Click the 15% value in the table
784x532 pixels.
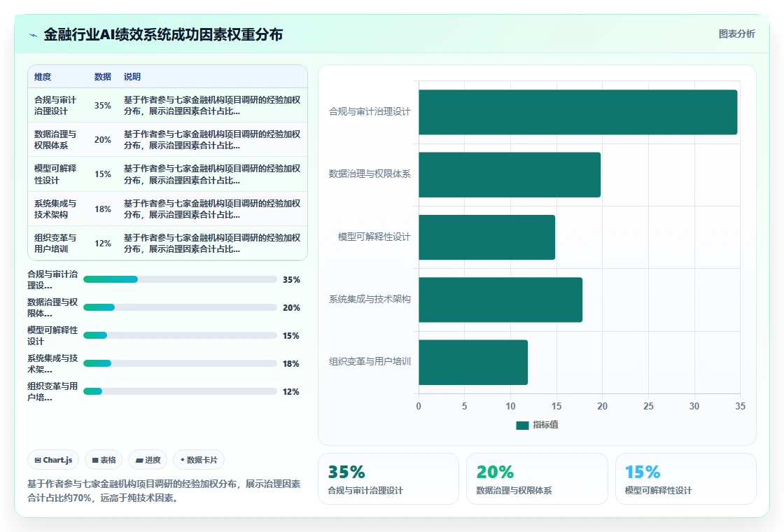click(x=102, y=174)
